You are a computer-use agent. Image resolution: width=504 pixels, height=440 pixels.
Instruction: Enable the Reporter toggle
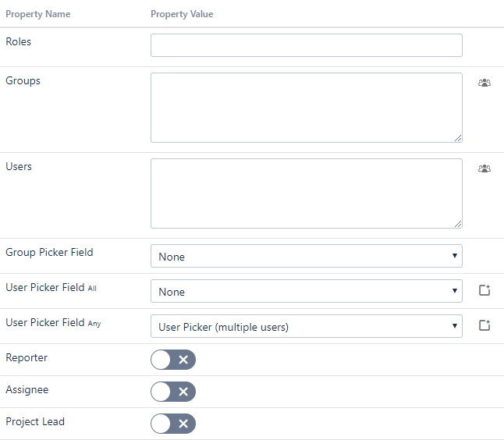[173, 360]
